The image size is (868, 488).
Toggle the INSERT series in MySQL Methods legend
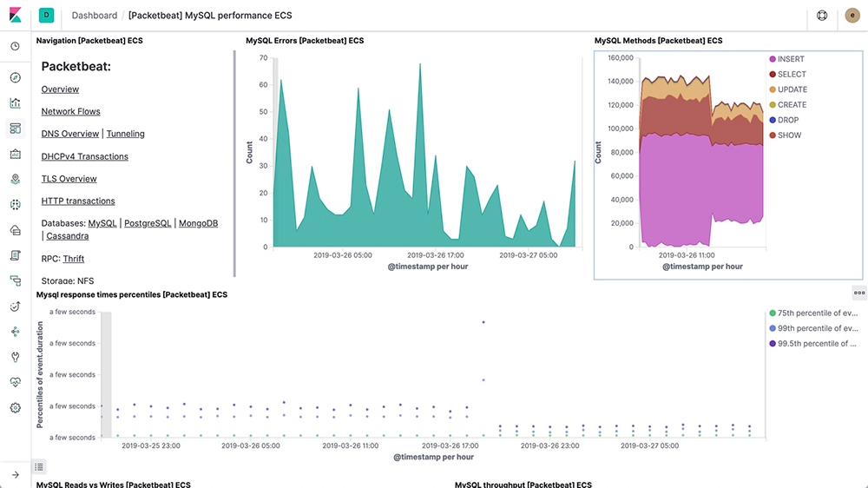pos(790,59)
